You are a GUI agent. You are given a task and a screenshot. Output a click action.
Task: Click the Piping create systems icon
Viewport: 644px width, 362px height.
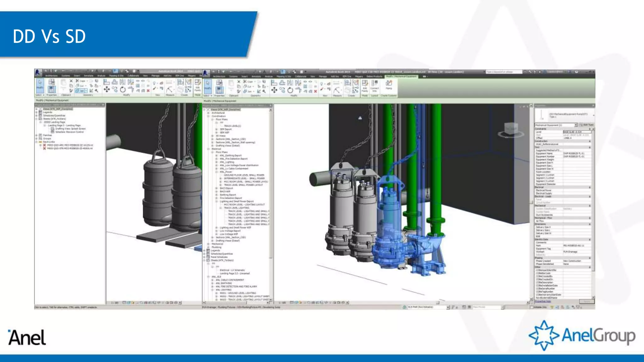(x=389, y=84)
